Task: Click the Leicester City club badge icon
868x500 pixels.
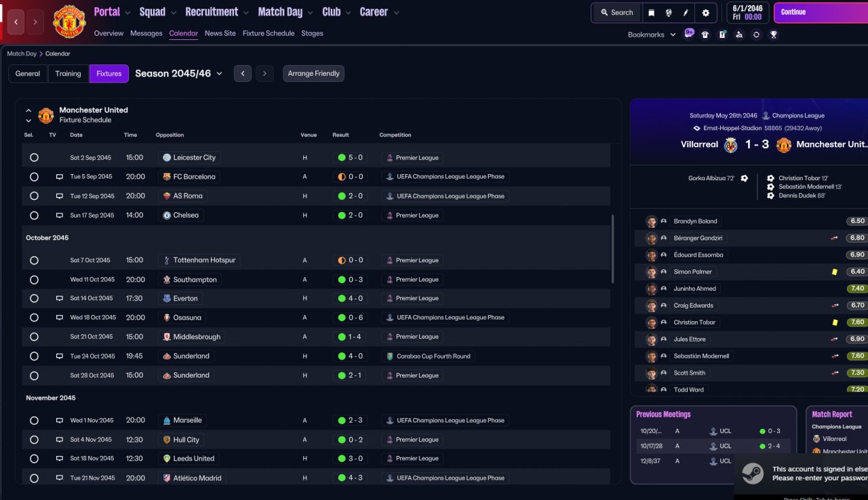Action: (167, 157)
